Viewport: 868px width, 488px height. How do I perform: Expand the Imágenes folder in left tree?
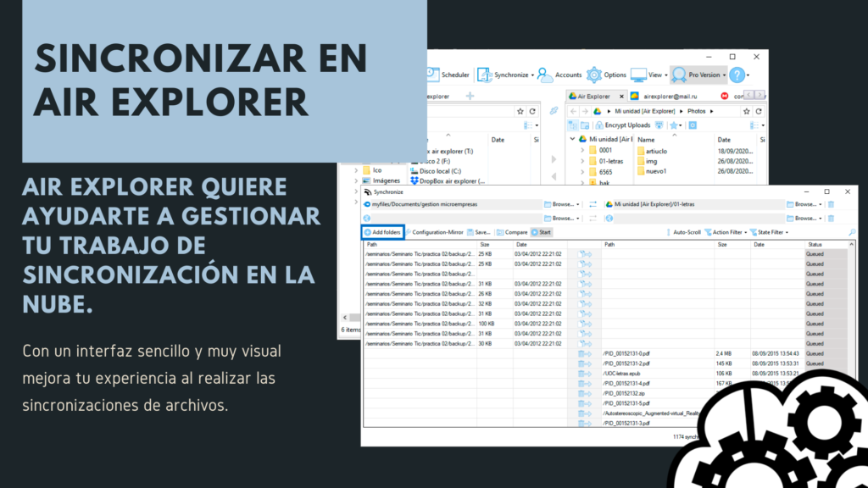tap(356, 181)
